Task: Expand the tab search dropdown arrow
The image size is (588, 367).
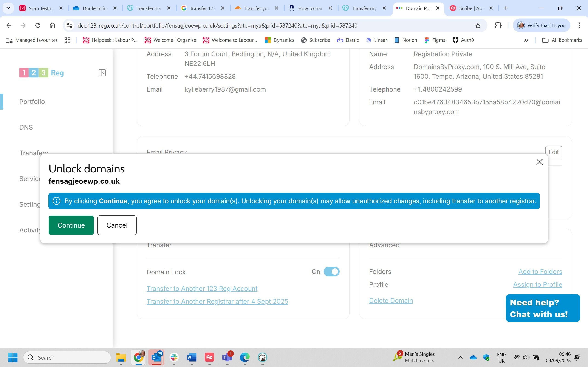Action: 8,8
